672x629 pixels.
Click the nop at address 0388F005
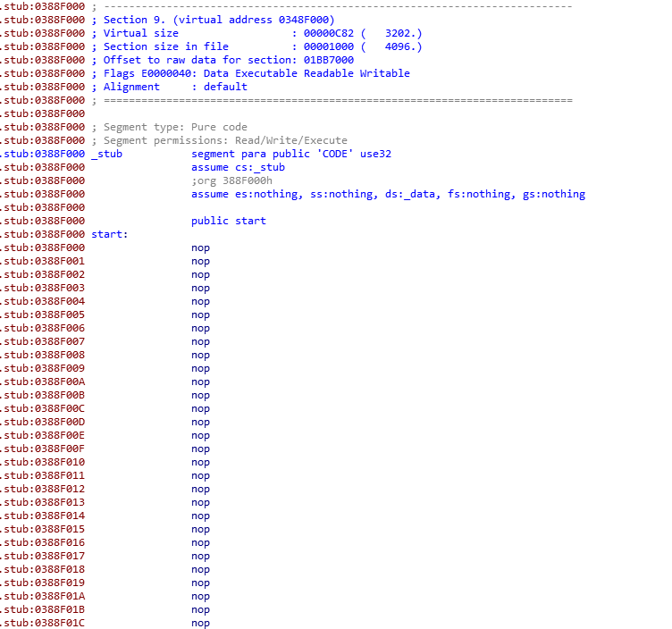pos(200,314)
